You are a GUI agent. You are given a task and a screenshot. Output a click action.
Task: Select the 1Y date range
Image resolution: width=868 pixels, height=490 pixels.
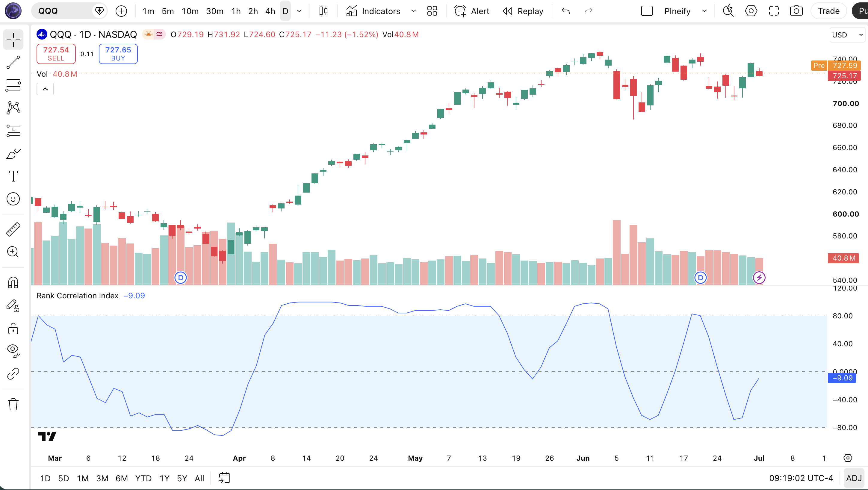coord(164,478)
